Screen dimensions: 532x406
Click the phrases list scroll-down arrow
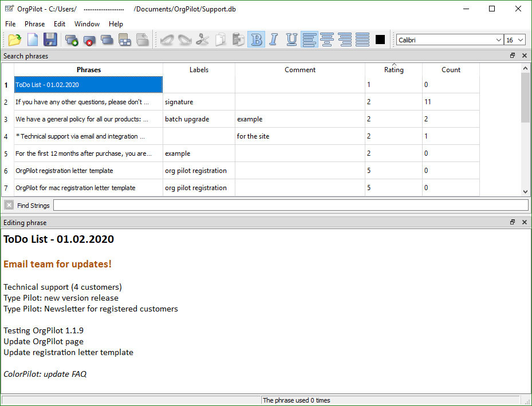pos(525,192)
